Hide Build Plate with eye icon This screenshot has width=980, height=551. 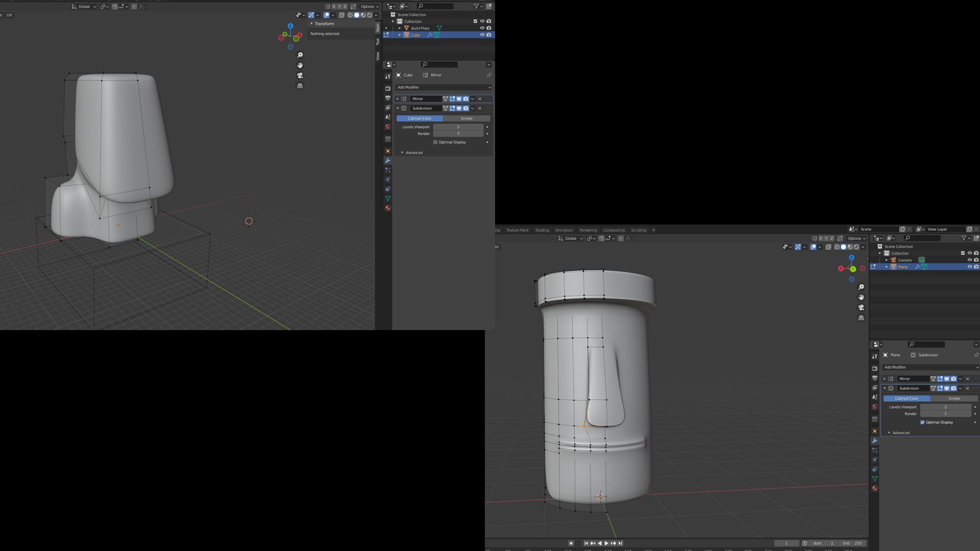(482, 28)
